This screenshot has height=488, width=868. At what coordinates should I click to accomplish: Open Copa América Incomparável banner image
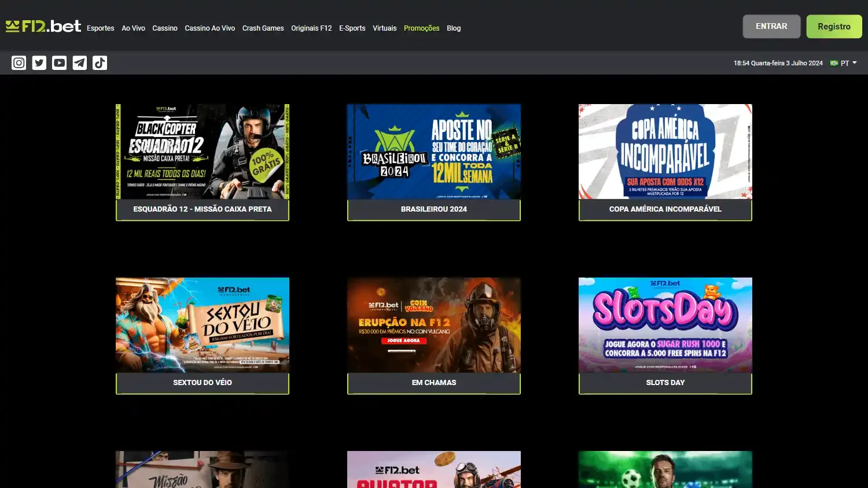click(x=665, y=151)
